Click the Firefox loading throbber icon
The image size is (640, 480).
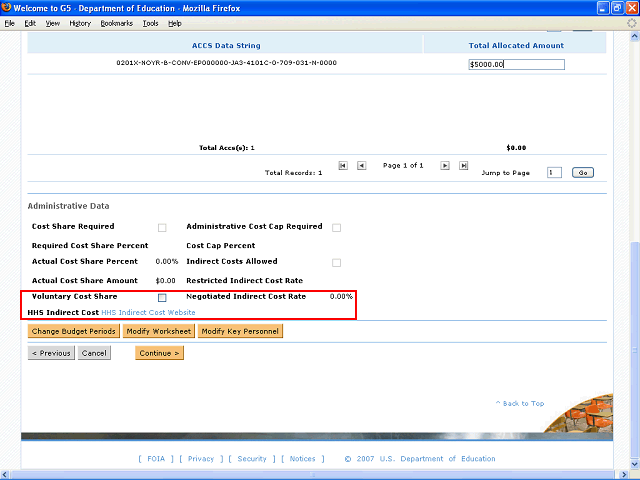click(x=632, y=23)
